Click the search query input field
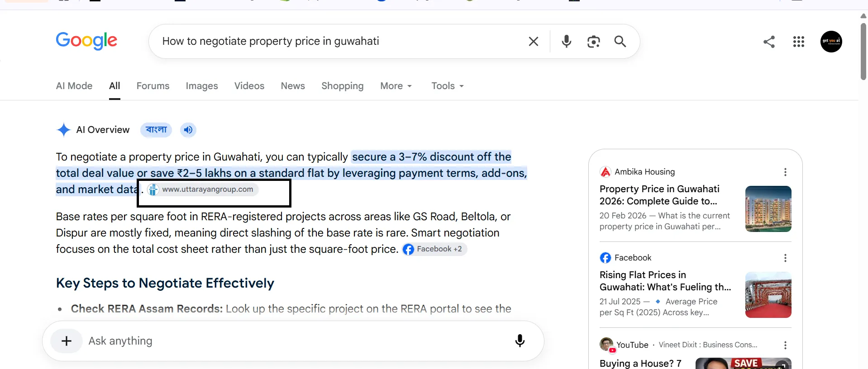The image size is (868, 369). coord(339,41)
